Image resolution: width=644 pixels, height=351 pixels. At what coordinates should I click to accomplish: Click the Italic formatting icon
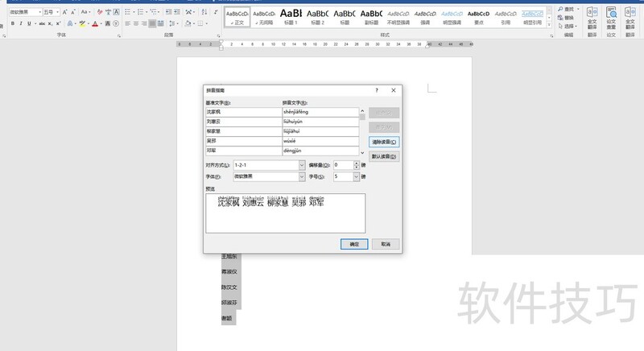tap(21, 23)
